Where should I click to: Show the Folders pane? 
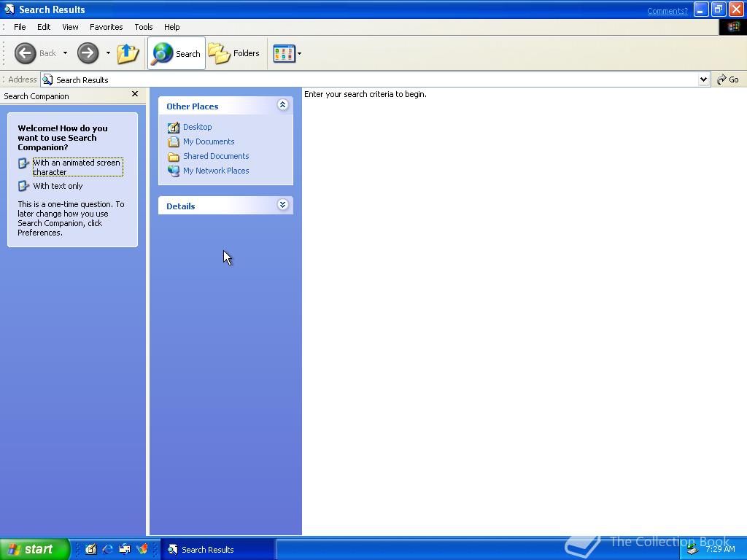pyautogui.click(x=234, y=53)
